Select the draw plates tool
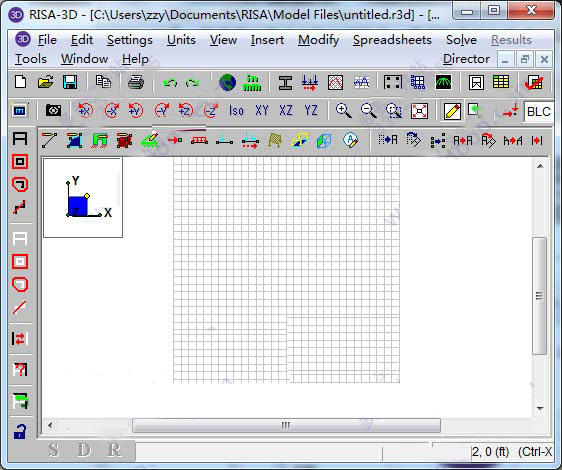 tap(75, 140)
